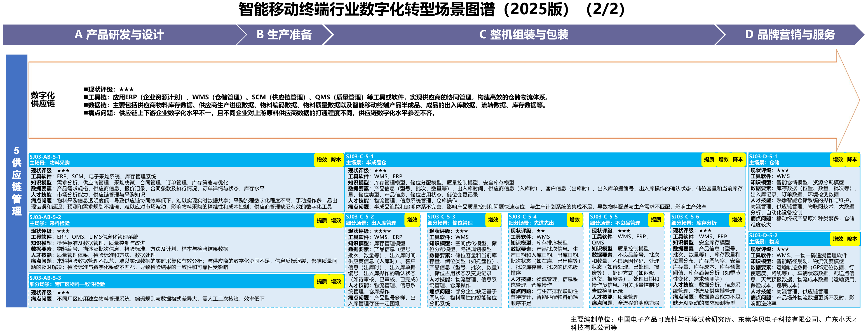This screenshot has width=868, height=334.
Task: Click 知识模型：智能路径规划、物流调度模型 line
Action: tap(797, 262)
